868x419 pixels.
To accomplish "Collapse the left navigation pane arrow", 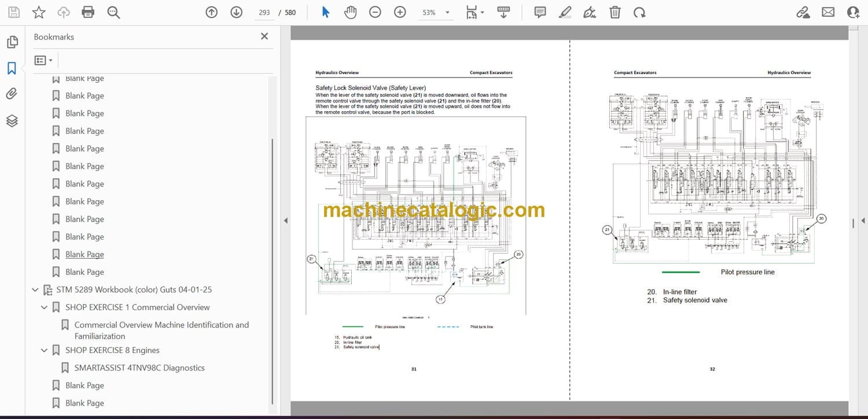I will pos(285,220).
